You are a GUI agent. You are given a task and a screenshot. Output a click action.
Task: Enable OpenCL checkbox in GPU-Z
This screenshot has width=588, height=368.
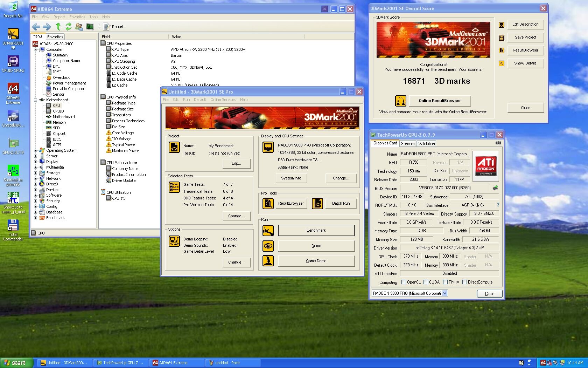tap(404, 282)
